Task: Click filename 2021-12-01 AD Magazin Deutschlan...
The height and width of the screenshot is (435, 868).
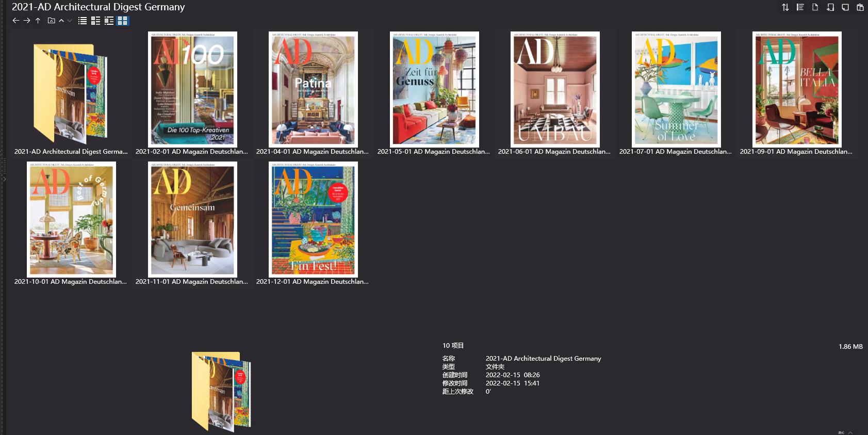Action: [x=313, y=282]
